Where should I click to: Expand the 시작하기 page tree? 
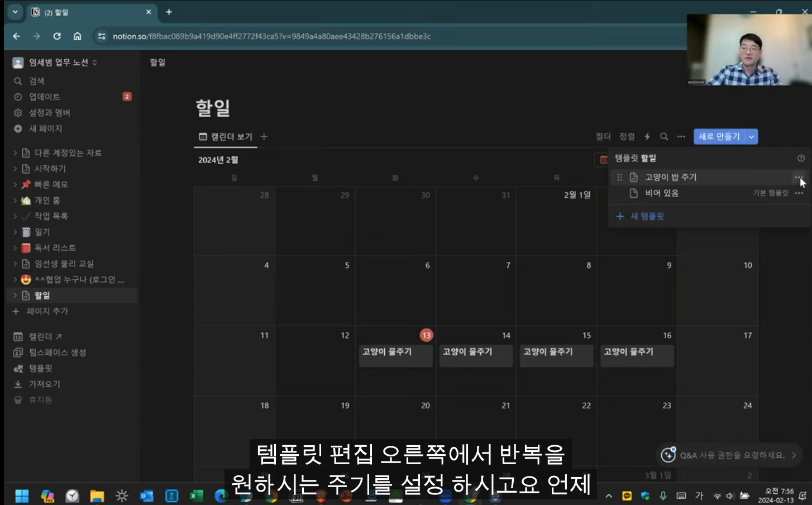coord(15,169)
